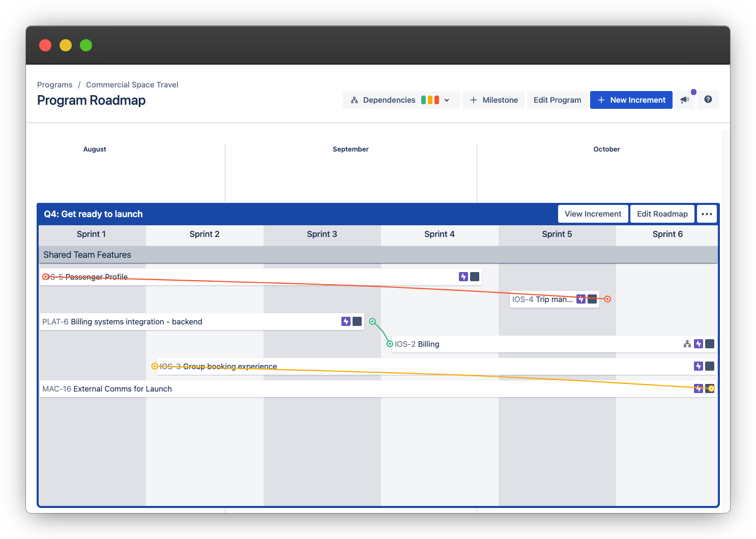
Task: Click the lightning icon on IOS-4 Trip card
Action: (x=580, y=300)
